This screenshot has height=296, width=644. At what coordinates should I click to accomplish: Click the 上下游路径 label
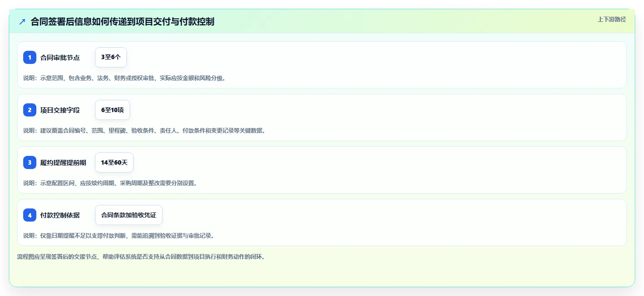point(612,19)
